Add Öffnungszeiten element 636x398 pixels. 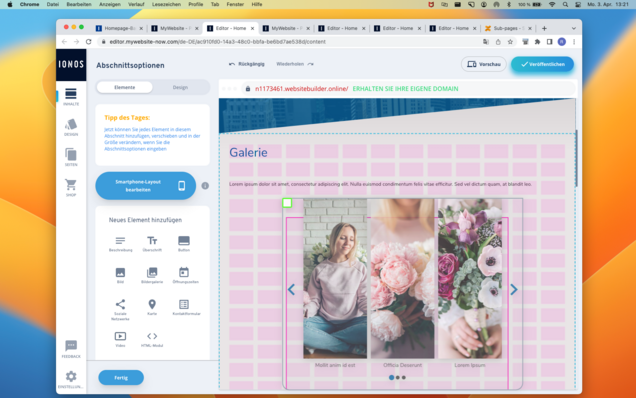[x=185, y=275]
